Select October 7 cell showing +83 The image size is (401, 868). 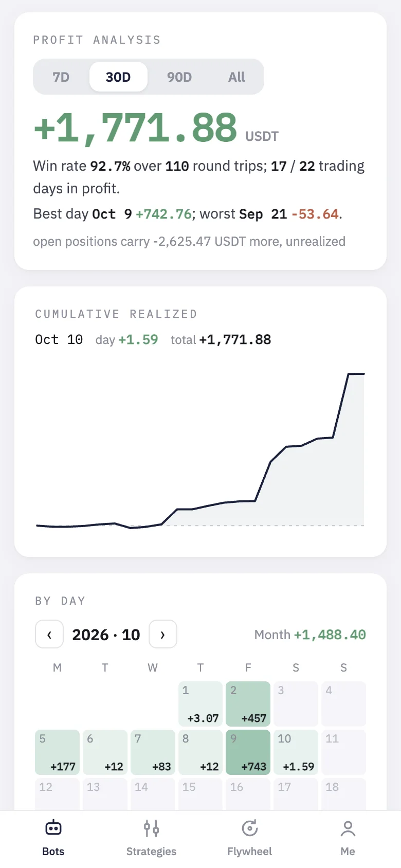coord(153,752)
